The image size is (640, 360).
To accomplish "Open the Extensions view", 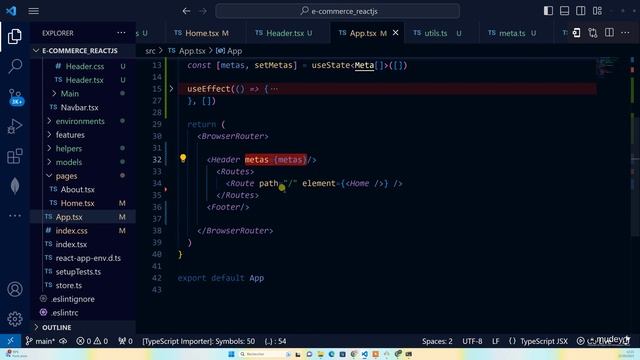I will pos(15,156).
